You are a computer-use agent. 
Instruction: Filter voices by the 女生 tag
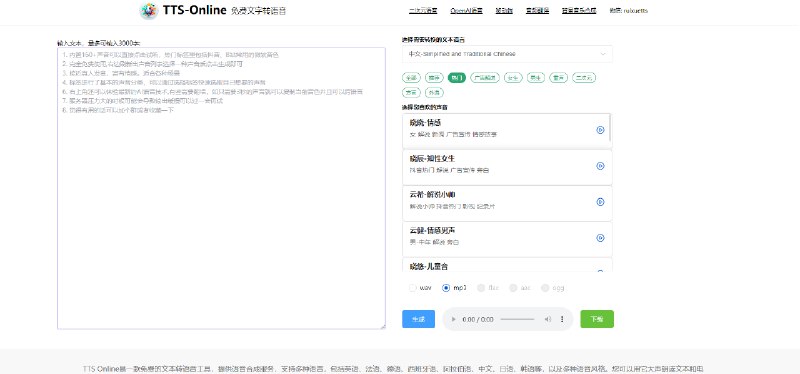512,78
